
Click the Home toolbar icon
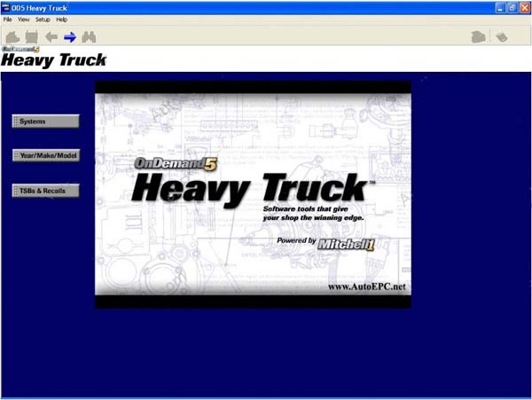pos(12,36)
